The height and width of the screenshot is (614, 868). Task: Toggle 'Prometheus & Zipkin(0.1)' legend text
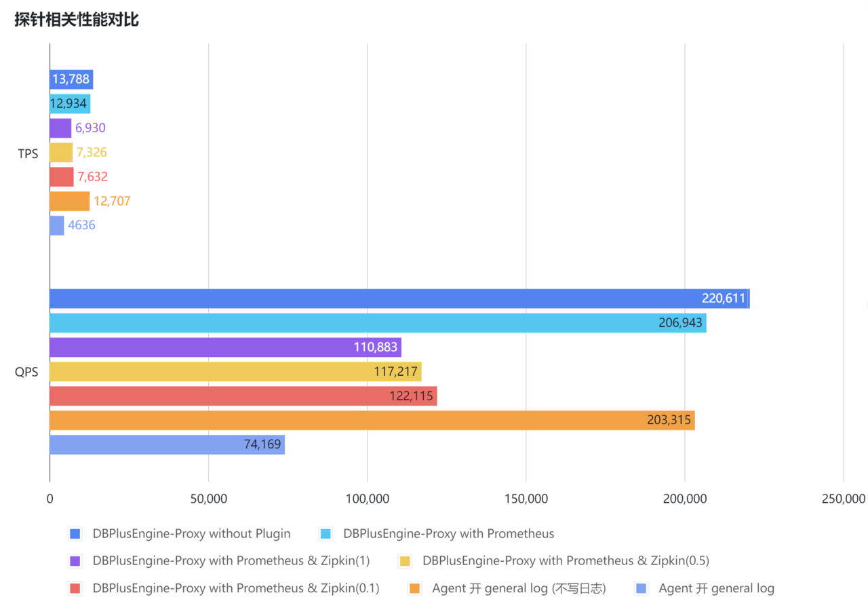click(236, 589)
